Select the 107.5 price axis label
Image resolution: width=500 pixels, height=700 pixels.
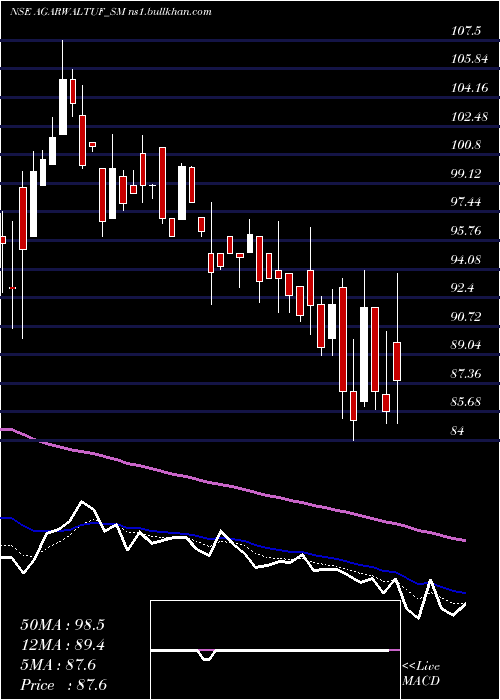[x=466, y=31]
